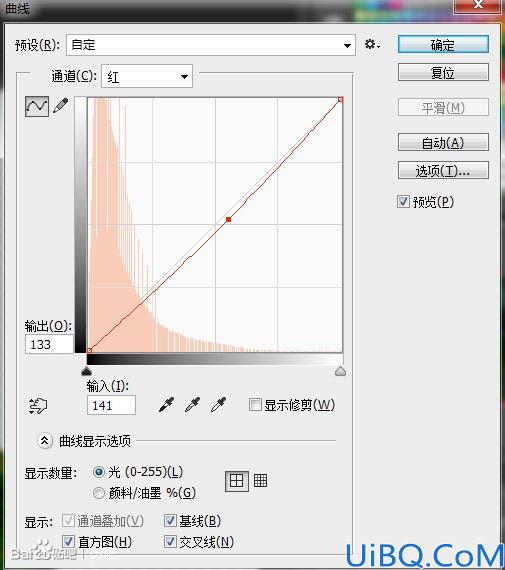The image size is (505, 570).
Task: Open the 选项(T)... options button
Action: pyautogui.click(x=443, y=170)
